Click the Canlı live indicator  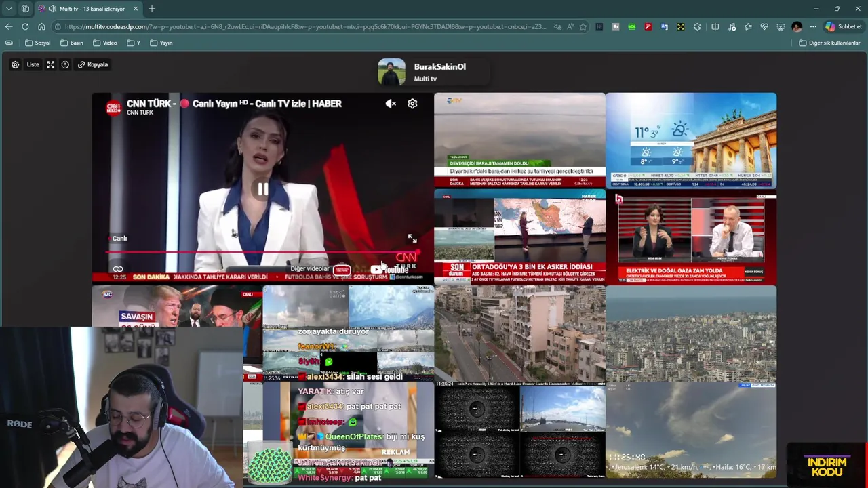pyautogui.click(x=119, y=238)
